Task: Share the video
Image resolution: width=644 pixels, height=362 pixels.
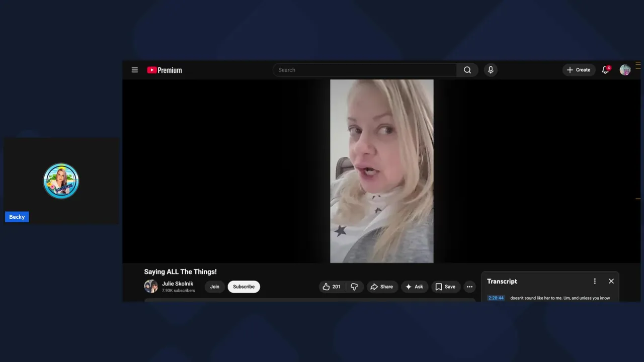Action: [382, 287]
